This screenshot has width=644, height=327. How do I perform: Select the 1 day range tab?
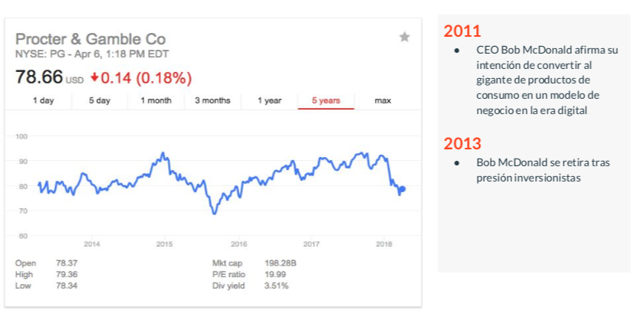pyautogui.click(x=44, y=100)
